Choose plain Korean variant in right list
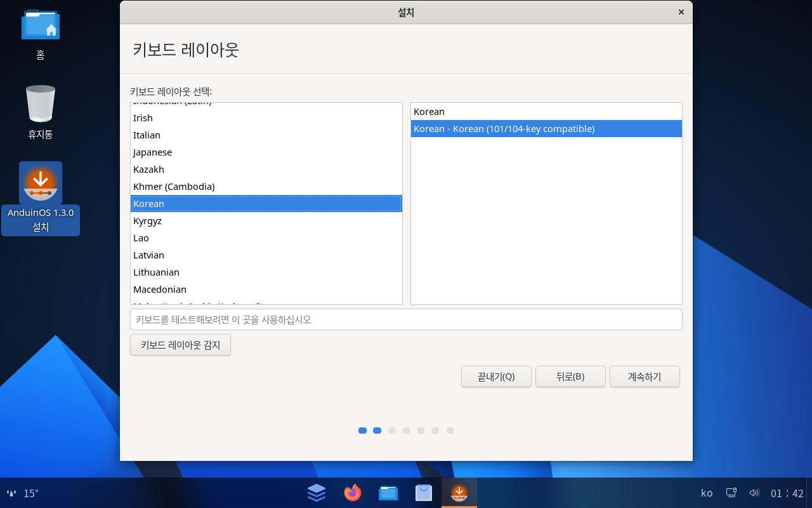This screenshot has height=508, width=812. 546,112
